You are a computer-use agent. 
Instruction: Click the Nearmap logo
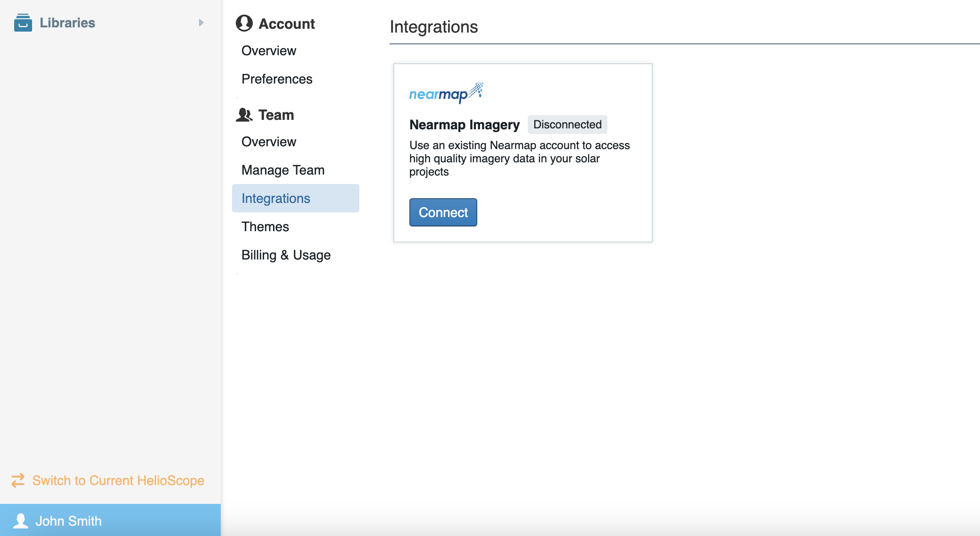pos(446,92)
